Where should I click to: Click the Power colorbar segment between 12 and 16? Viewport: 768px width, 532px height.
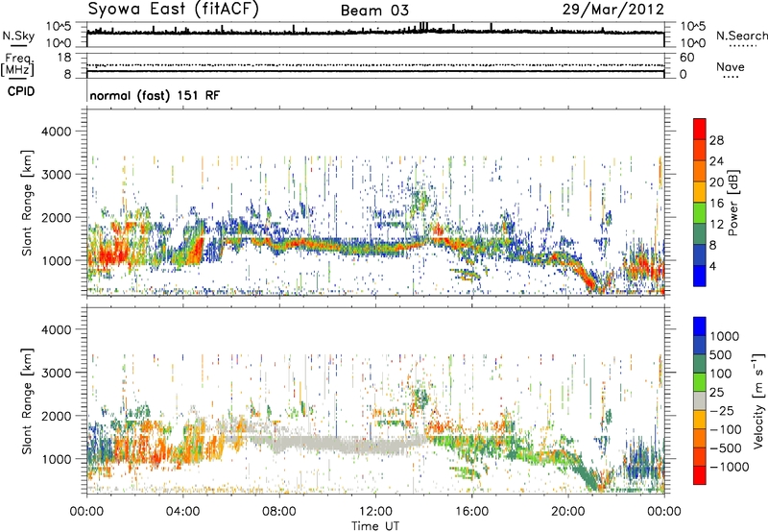(700, 213)
